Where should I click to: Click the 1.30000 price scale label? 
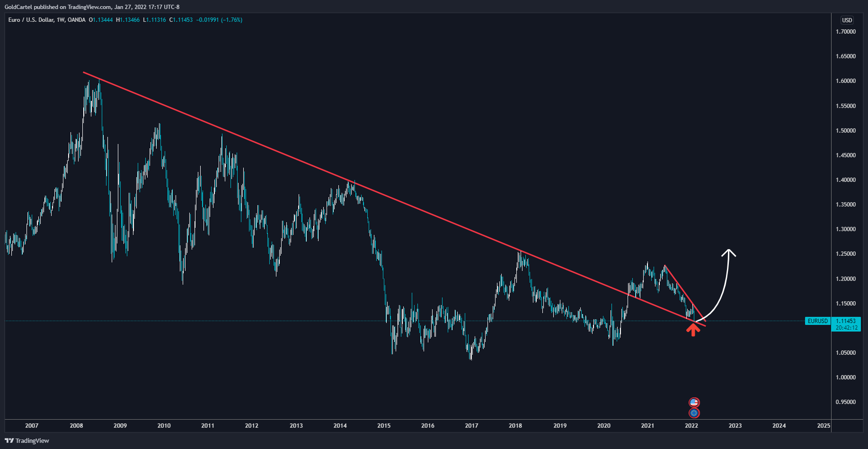coord(846,229)
